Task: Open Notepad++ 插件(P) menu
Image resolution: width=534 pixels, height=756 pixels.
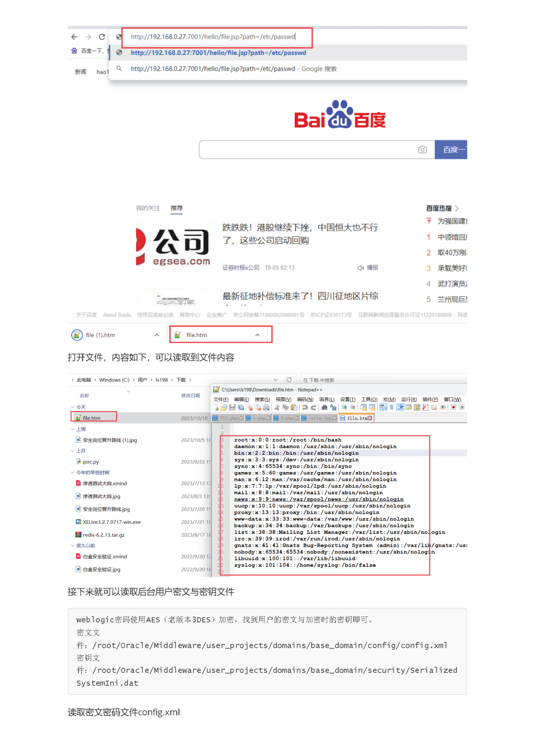Action: [x=431, y=399]
